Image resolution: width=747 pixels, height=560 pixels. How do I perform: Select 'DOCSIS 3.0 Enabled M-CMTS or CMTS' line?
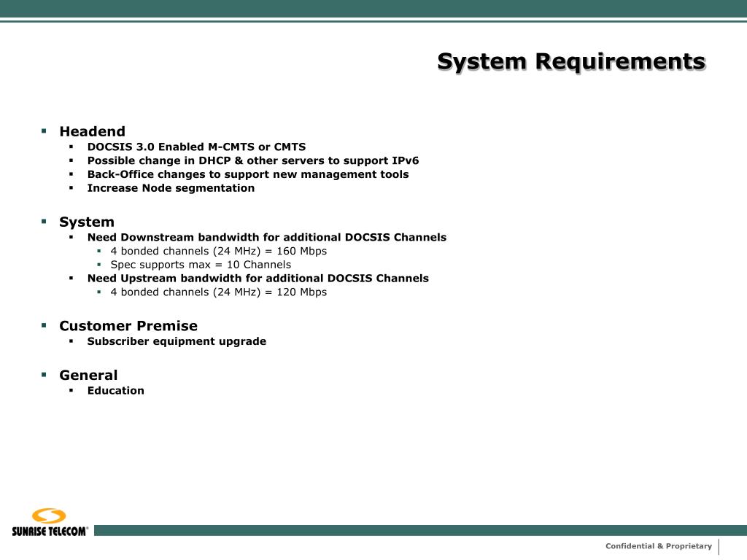click(196, 147)
